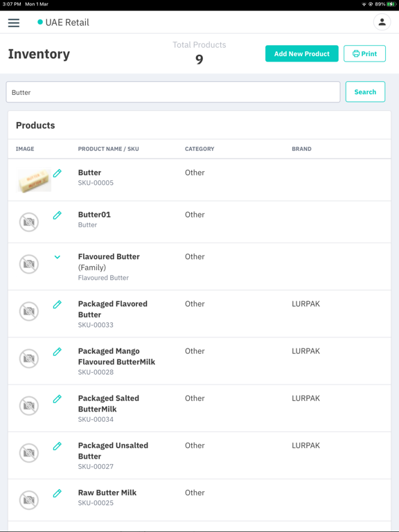Edit Packaged Salted ButterMilk product
This screenshot has width=399, height=532.
click(x=57, y=399)
